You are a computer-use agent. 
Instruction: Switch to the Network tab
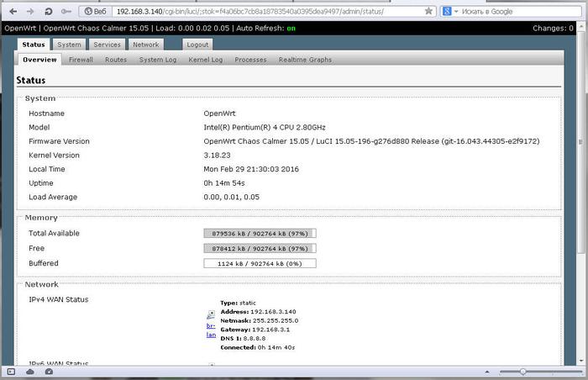145,45
